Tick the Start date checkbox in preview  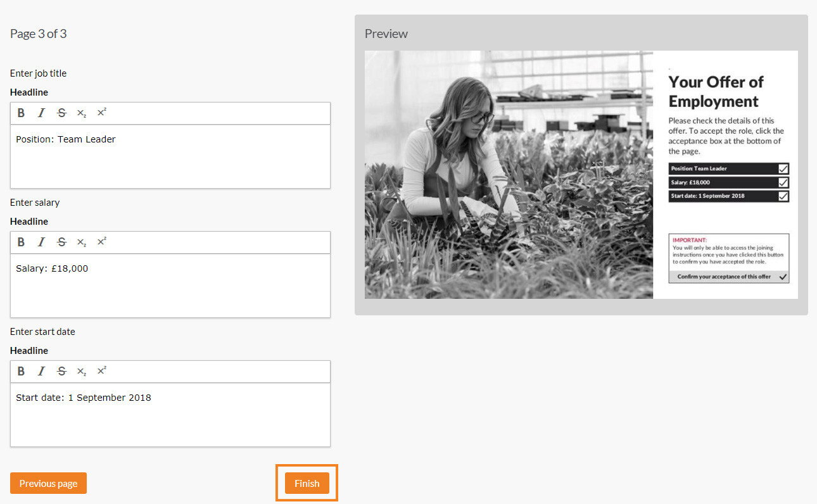783,196
